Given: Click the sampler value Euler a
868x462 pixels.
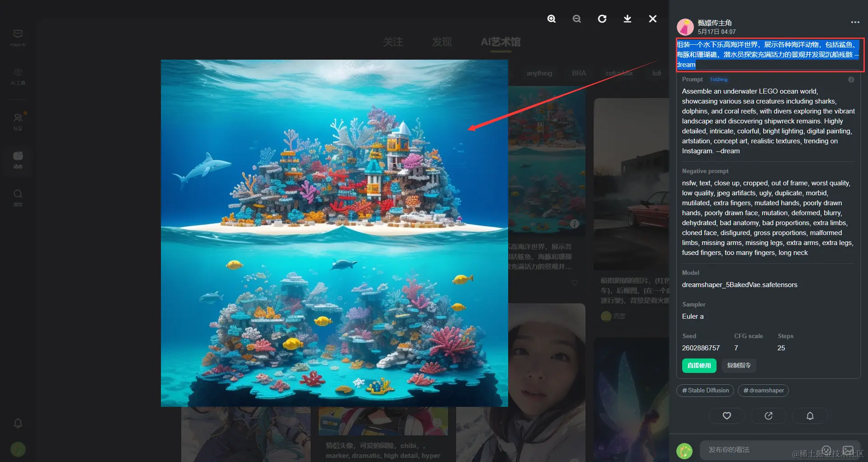Looking at the screenshot, I should [x=693, y=316].
